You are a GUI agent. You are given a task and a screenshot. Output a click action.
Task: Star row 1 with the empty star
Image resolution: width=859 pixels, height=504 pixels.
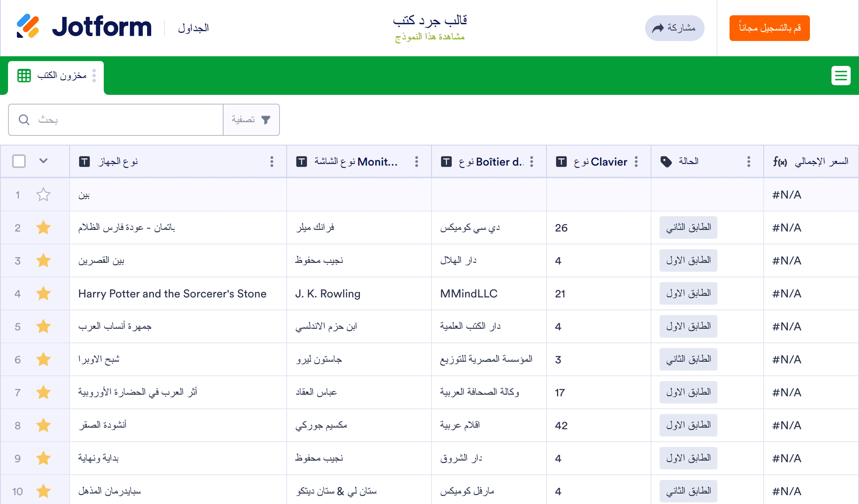pyautogui.click(x=43, y=195)
